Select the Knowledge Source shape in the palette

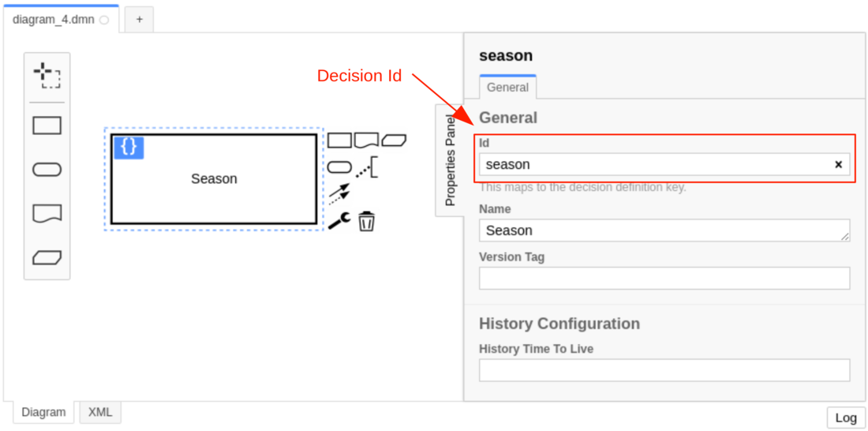coord(47,213)
